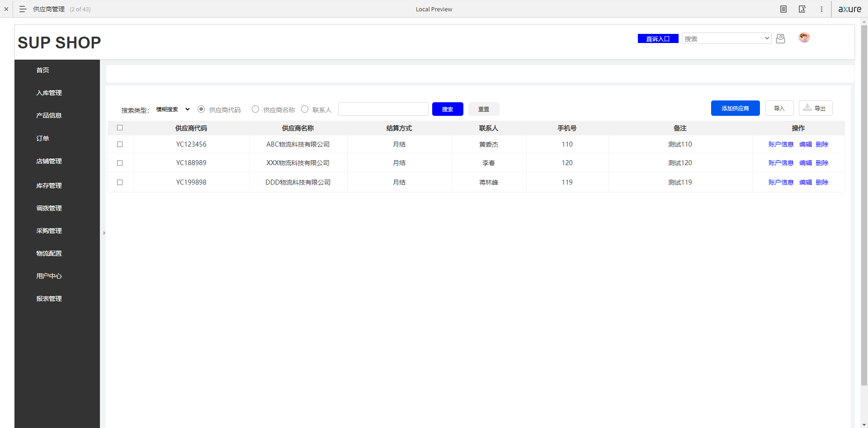Open 首页 in the sidebar
This screenshot has height=428, width=868.
pos(43,70)
